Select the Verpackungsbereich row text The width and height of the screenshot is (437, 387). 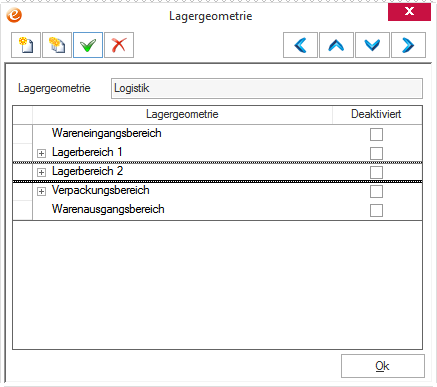pos(101,190)
